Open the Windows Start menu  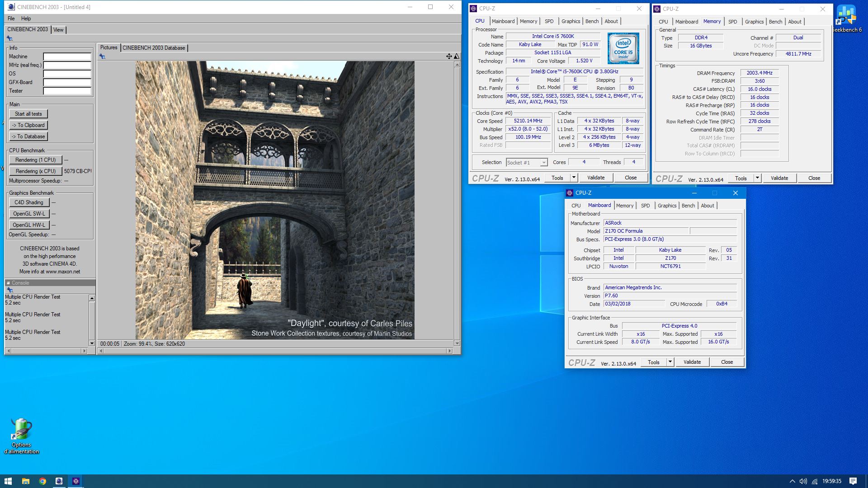(x=8, y=481)
